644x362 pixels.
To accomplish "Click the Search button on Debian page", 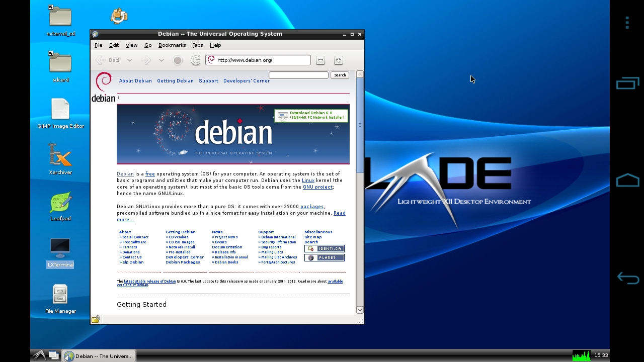I will (x=340, y=75).
